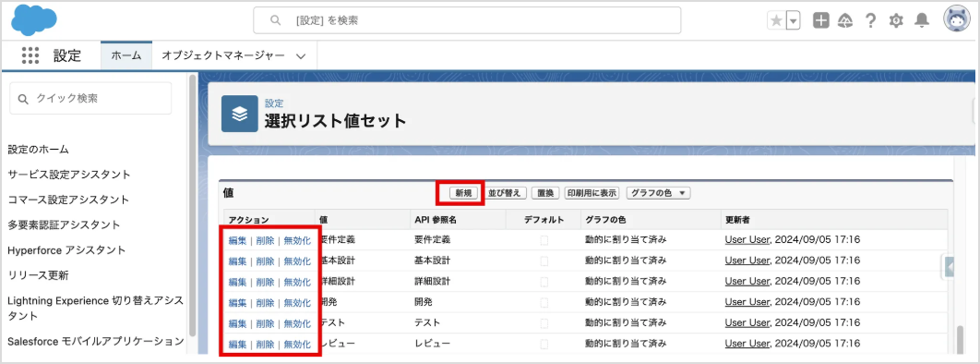Click 編集 for the 基本設計 row

237,261
